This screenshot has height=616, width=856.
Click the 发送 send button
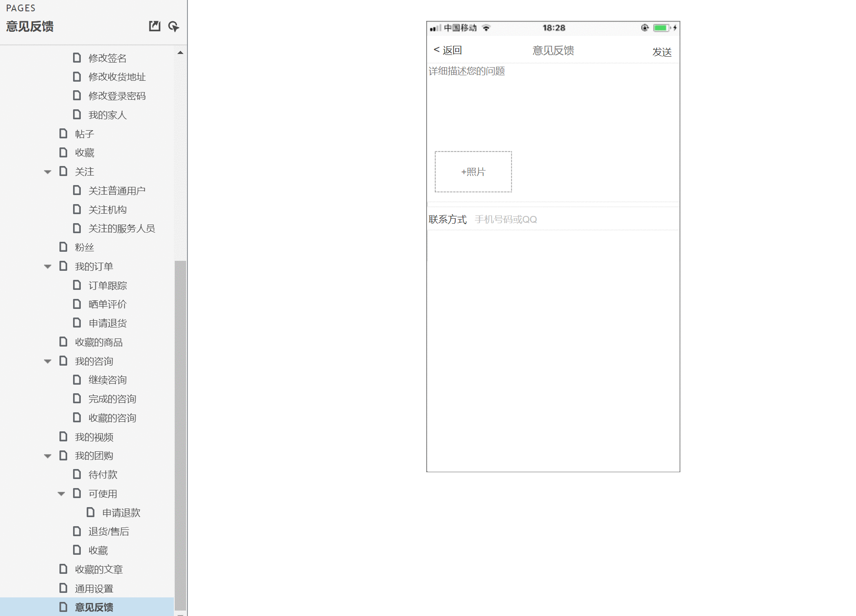(662, 52)
